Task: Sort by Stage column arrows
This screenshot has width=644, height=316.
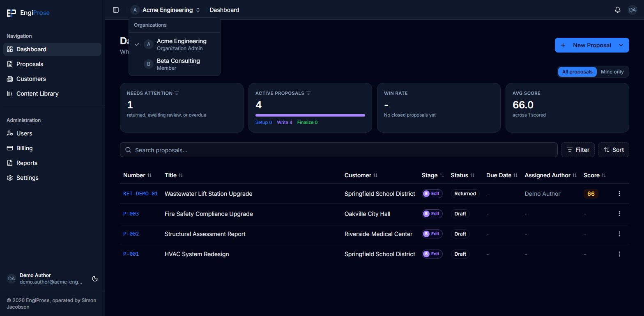Action: pos(442,175)
